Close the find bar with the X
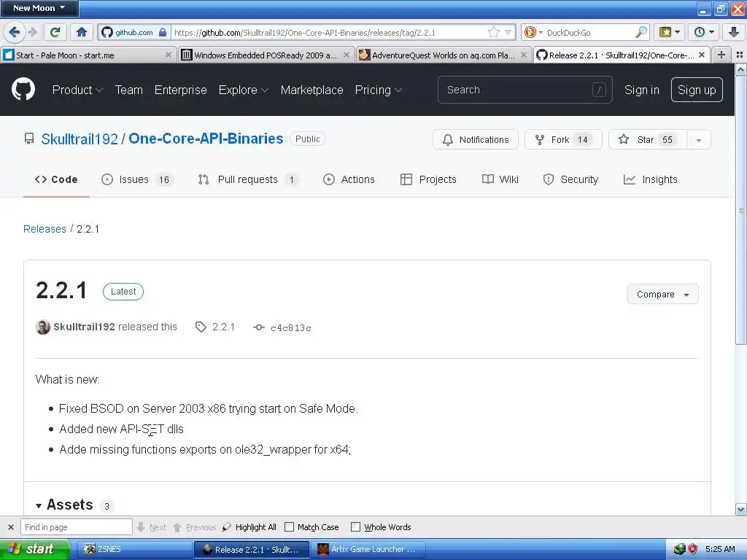The height and width of the screenshot is (560, 747). tap(11, 527)
